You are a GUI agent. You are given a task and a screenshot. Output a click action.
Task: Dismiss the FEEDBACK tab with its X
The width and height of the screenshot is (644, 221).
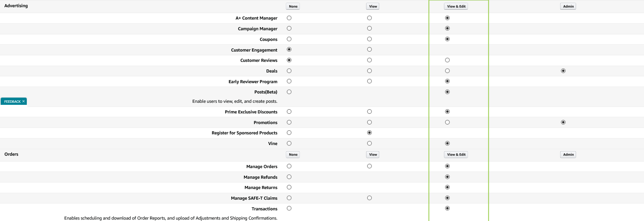pos(23,101)
